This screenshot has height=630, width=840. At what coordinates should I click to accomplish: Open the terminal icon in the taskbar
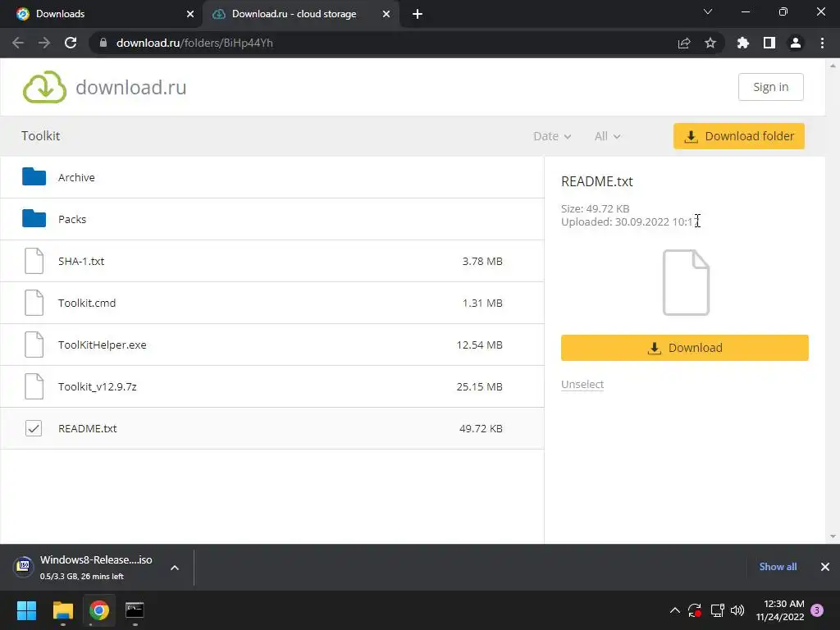tap(135, 610)
